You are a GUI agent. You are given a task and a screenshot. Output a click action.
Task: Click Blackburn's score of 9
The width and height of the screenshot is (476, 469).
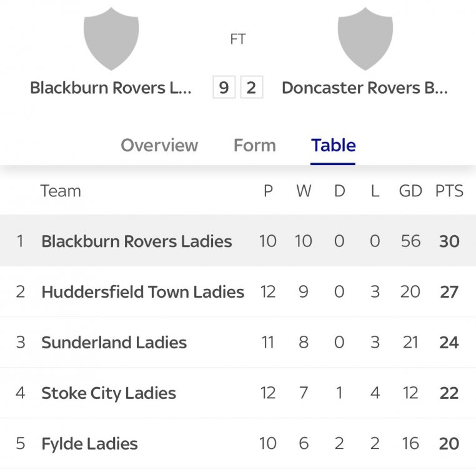[224, 88]
